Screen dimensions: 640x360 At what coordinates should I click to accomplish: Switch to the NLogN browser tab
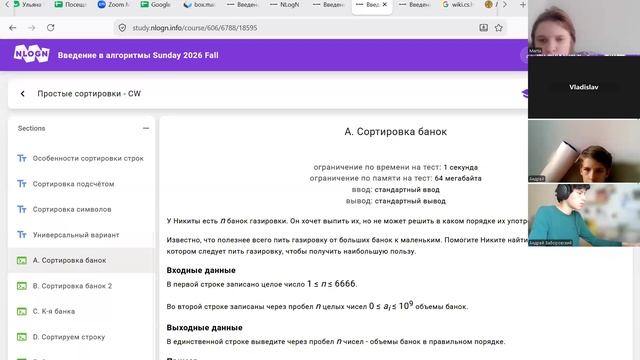click(x=285, y=5)
